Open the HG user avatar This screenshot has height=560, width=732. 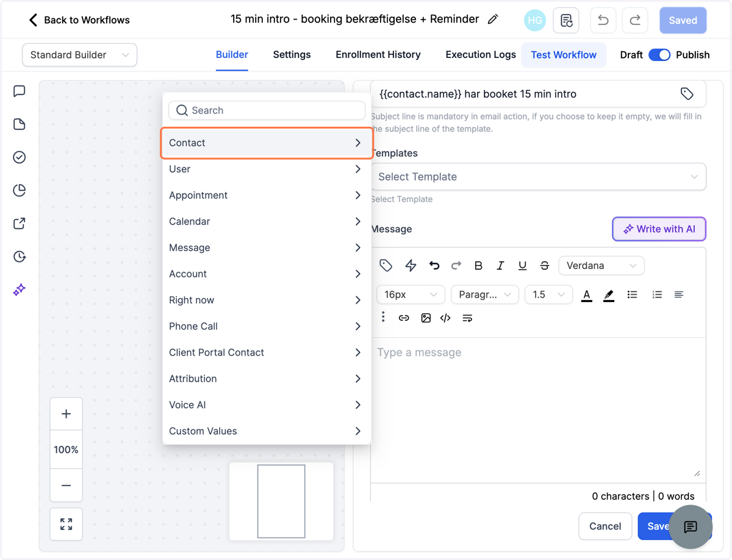[535, 20]
